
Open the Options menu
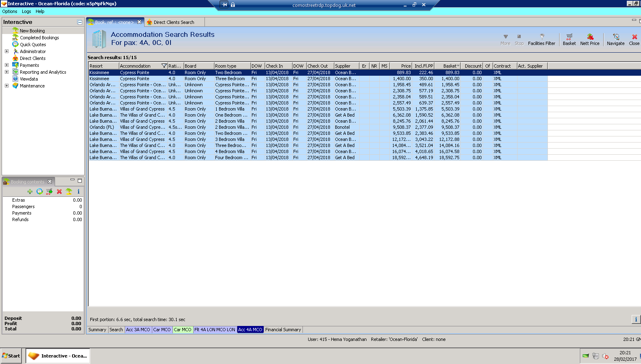(x=10, y=11)
